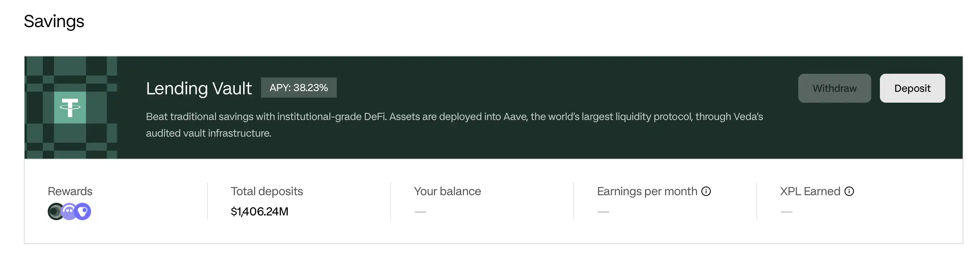Click the Your balance label

(447, 191)
